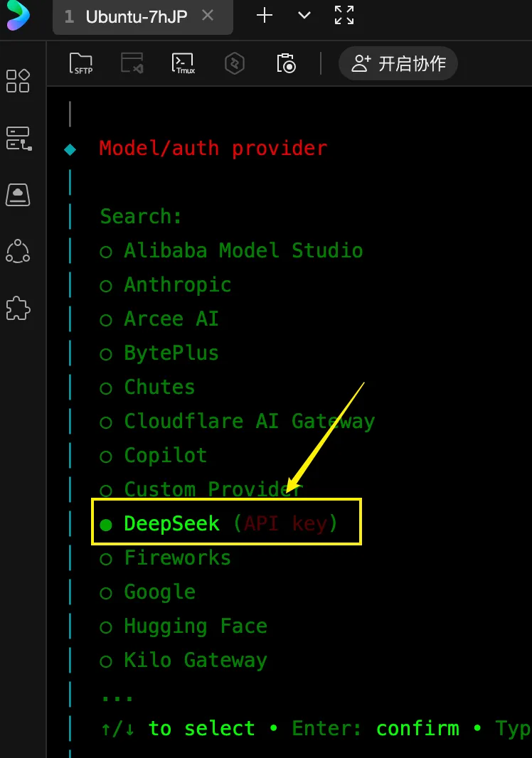The width and height of the screenshot is (532, 758).
Task: Open the dashboard grid icon in sidebar
Action: click(18, 81)
